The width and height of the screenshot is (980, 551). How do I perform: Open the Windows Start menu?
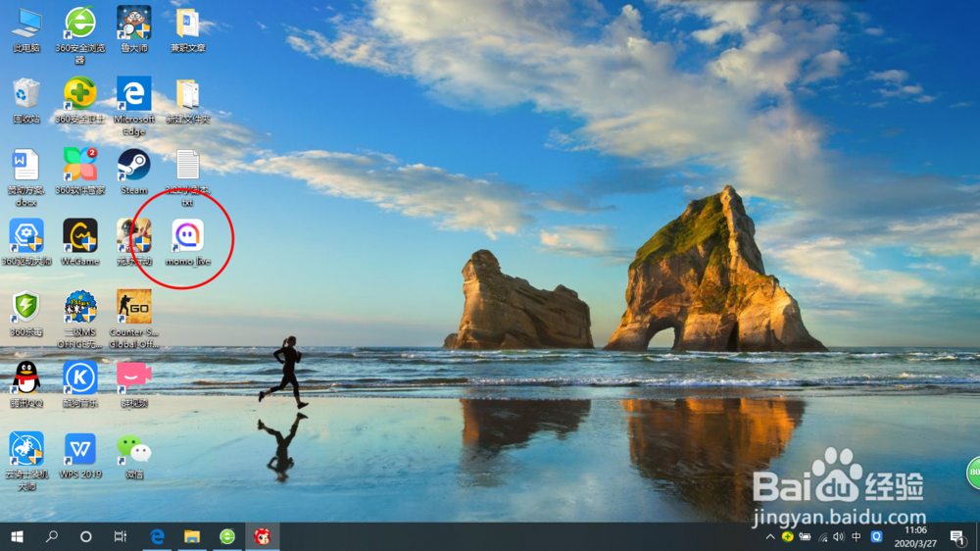[x=17, y=536]
